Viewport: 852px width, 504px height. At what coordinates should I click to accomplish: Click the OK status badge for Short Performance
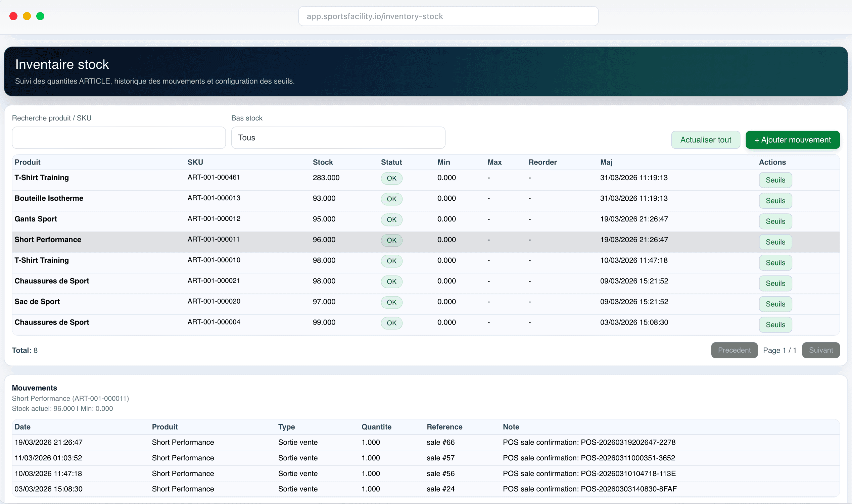[391, 241]
